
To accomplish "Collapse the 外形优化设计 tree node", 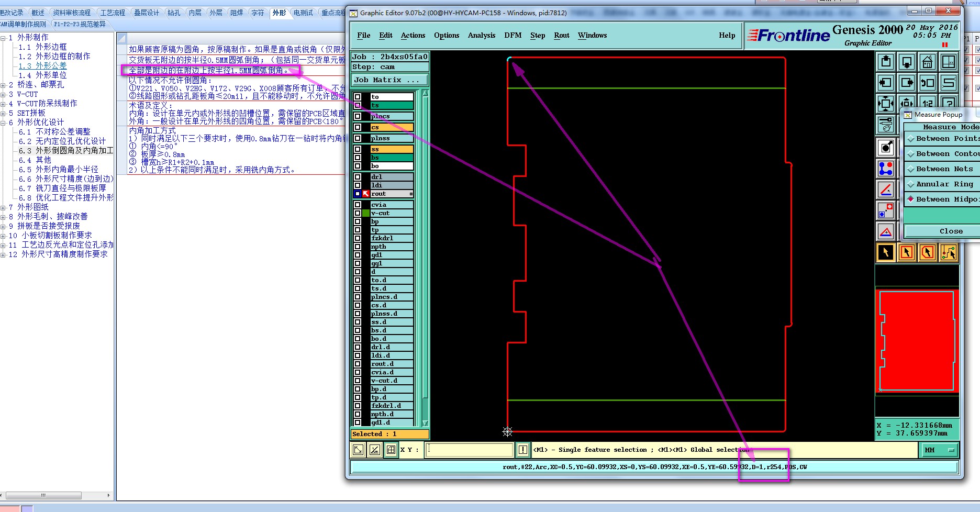I will [x=3, y=123].
